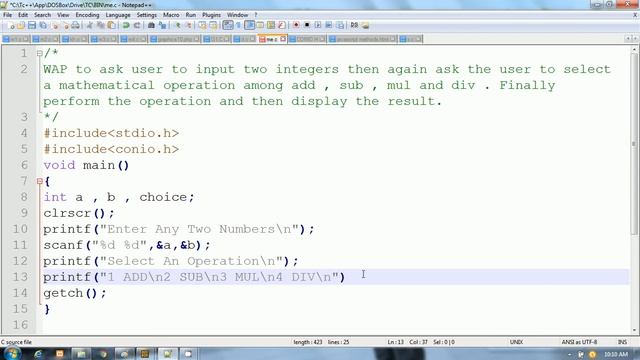The width and height of the screenshot is (640, 360).
Task: Collapse the main function fold at line 7
Action: point(40,181)
